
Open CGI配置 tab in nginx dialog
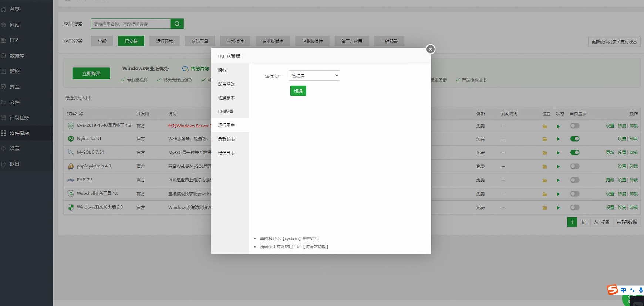tap(230, 112)
